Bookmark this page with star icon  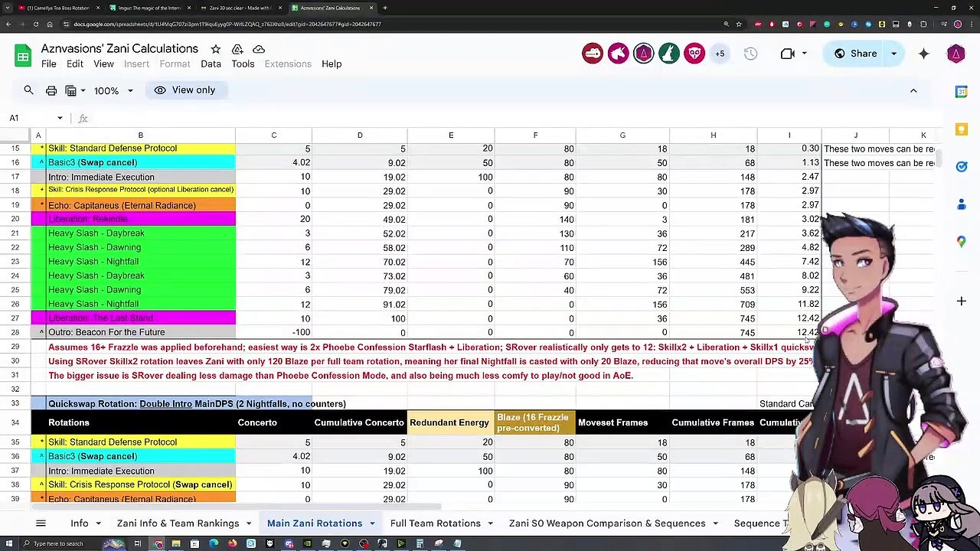tap(739, 24)
